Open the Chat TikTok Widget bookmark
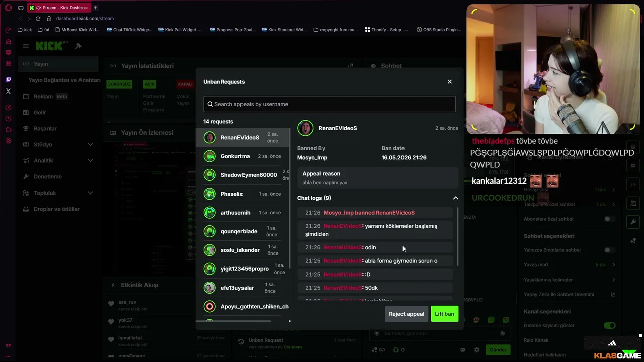This screenshot has height=362, width=644. click(x=130, y=30)
